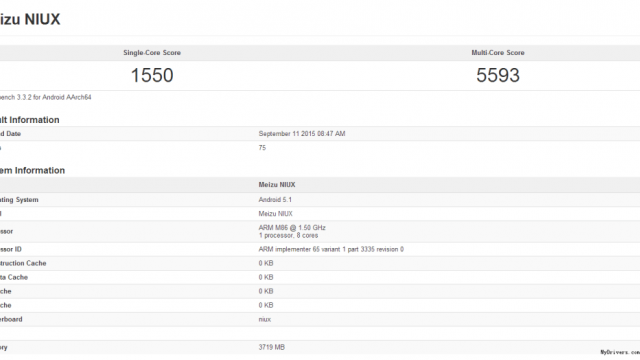Click the Android 5.1 value
The height and width of the screenshot is (360, 640).
[275, 200]
